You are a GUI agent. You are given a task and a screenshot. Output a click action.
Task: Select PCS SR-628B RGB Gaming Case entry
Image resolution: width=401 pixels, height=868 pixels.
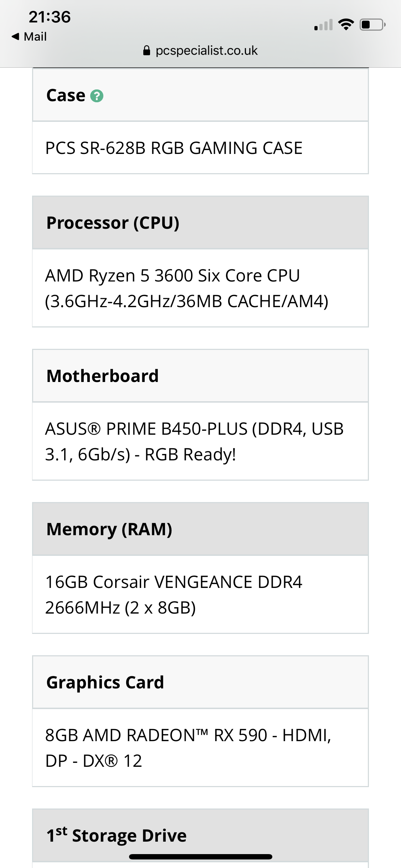pyautogui.click(x=200, y=148)
